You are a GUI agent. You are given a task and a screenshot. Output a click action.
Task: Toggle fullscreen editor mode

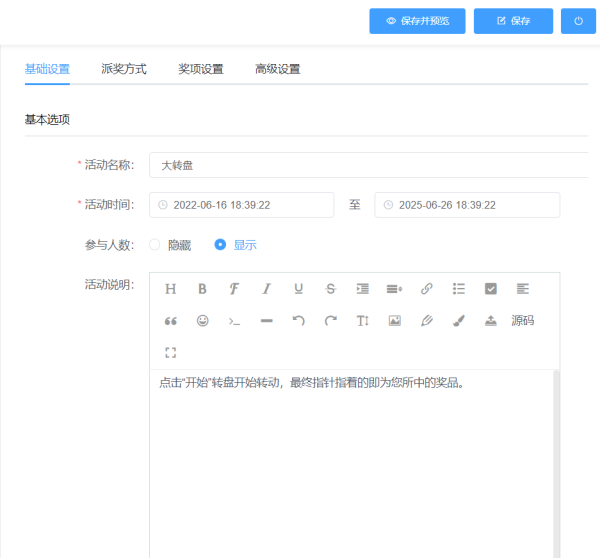[171, 352]
